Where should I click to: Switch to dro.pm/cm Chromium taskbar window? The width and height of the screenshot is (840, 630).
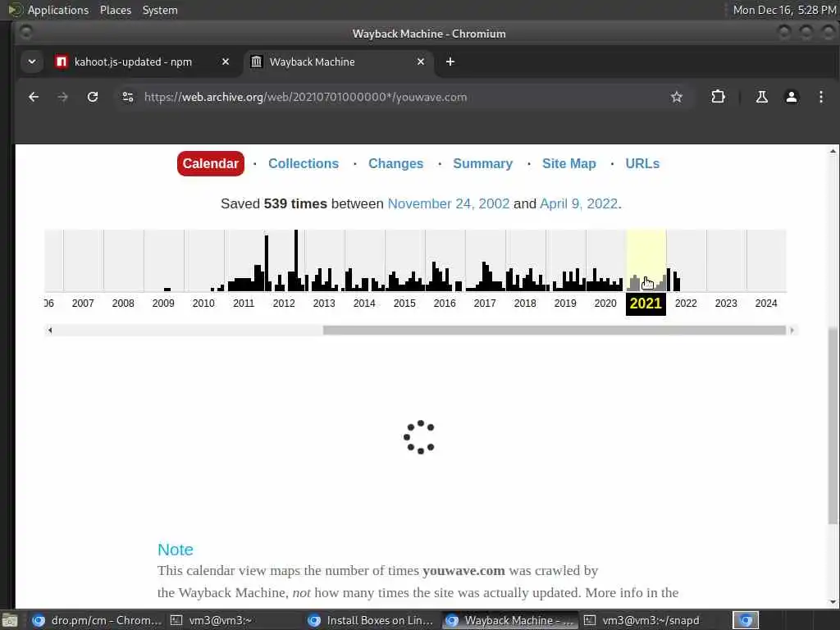coord(97,620)
